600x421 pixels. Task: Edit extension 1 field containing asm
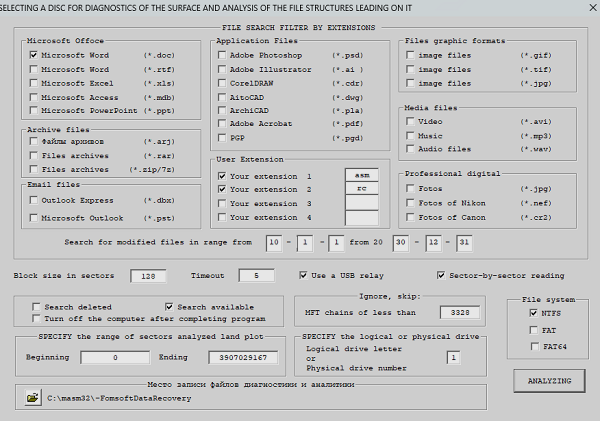pos(362,175)
